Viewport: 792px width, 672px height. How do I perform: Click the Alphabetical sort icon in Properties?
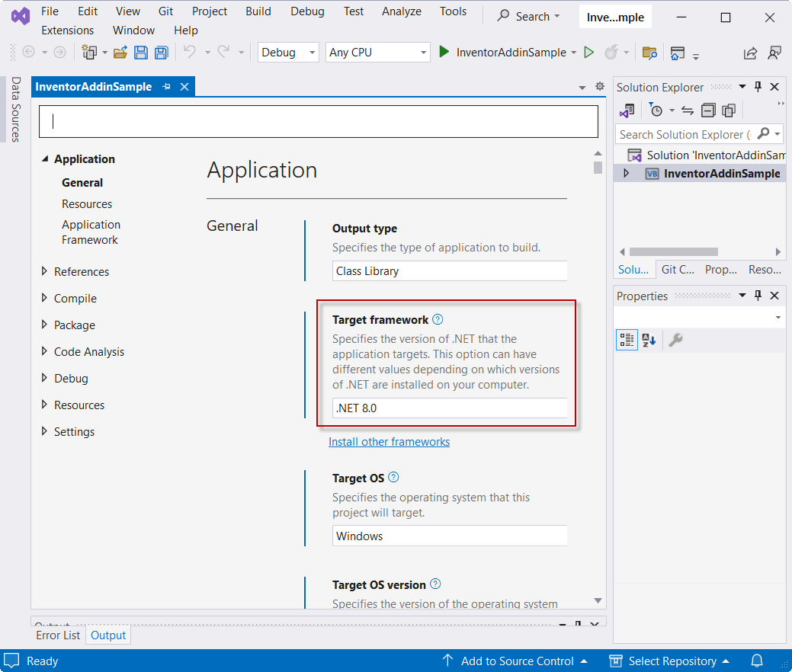(649, 340)
